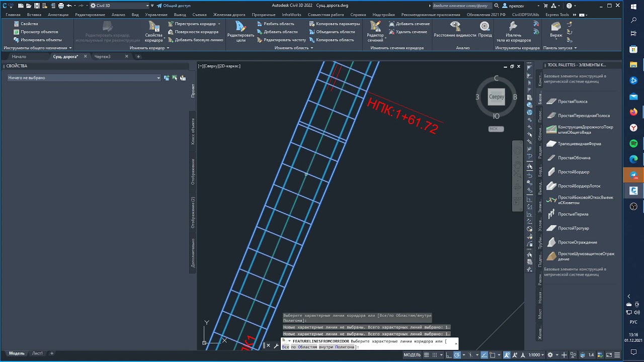Select Редактировать частоту
Image resolution: width=644 pixels, height=362 pixels.
[281, 40]
